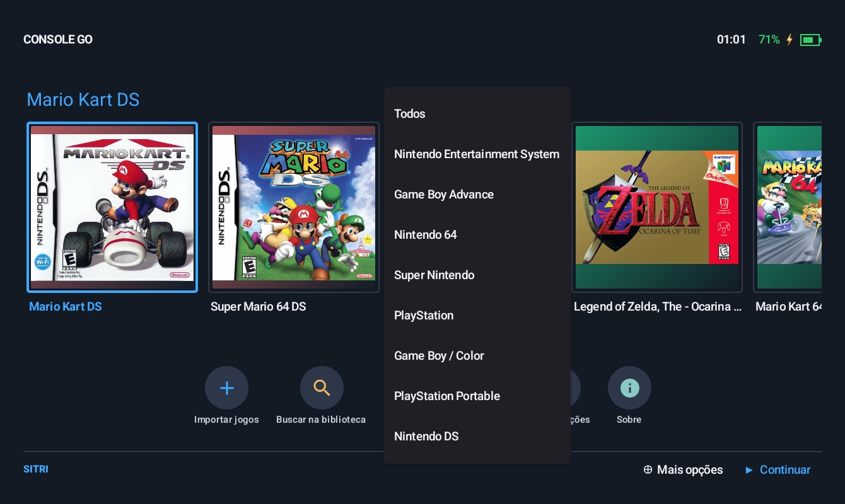The width and height of the screenshot is (845, 504).
Task: Open the Mario Kart DS cover thumbnail
Action: 112,207
